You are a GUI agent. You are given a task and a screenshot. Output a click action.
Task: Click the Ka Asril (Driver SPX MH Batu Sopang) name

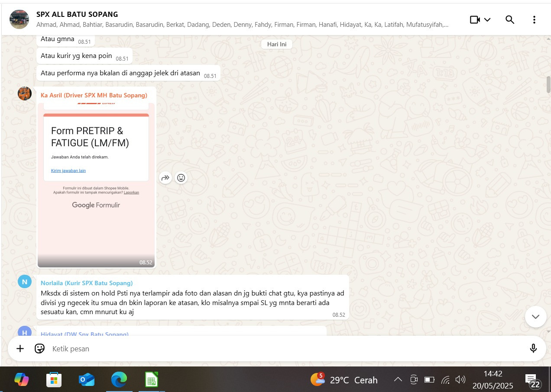coord(94,95)
